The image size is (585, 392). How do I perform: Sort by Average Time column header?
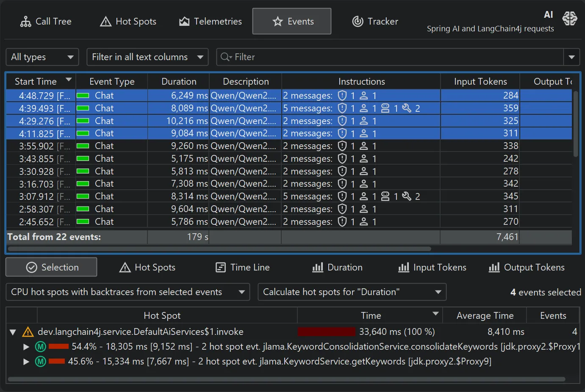[485, 315]
